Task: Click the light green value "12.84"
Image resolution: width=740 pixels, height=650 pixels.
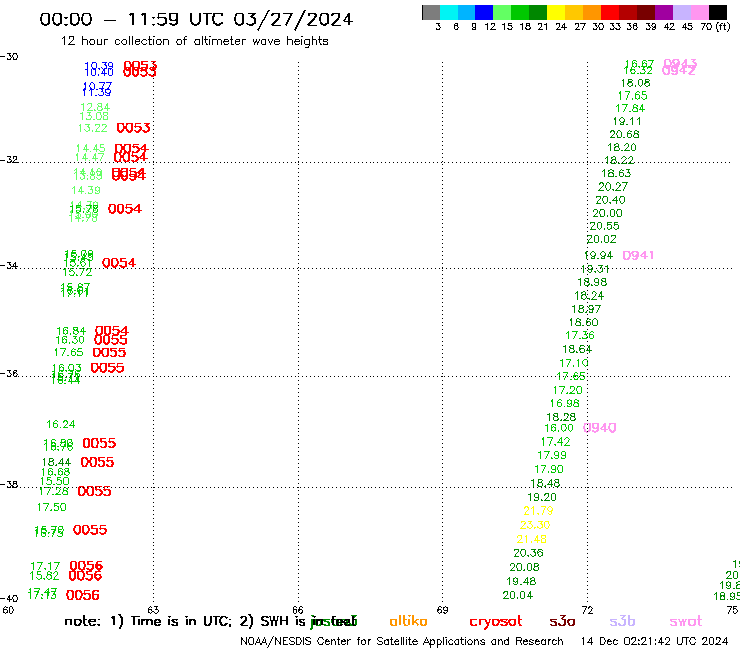Action: (x=95, y=107)
